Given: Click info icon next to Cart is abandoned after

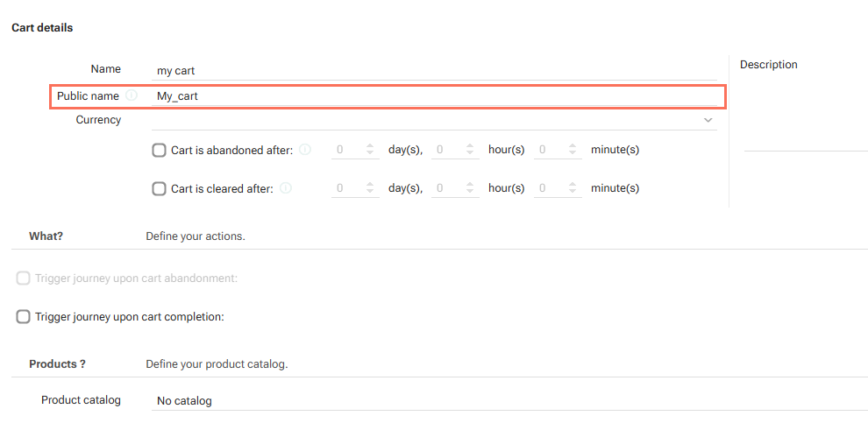Looking at the screenshot, I should click(305, 150).
